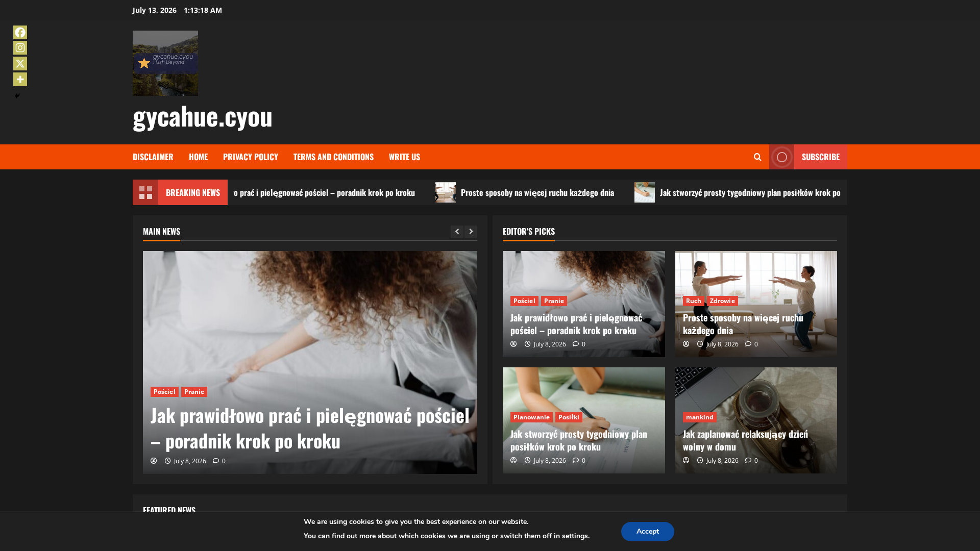The image size is (980, 551).
Task: Open more sharing options plus icon
Action: pos(20,80)
